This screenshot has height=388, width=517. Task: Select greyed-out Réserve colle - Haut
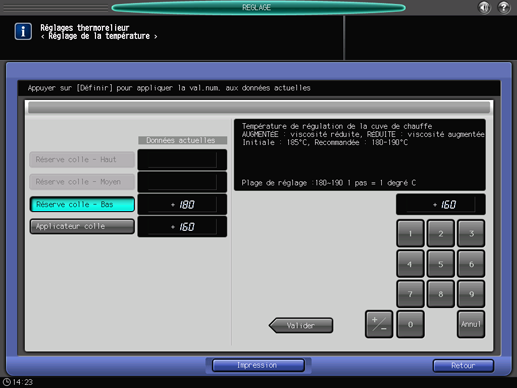tap(82, 160)
